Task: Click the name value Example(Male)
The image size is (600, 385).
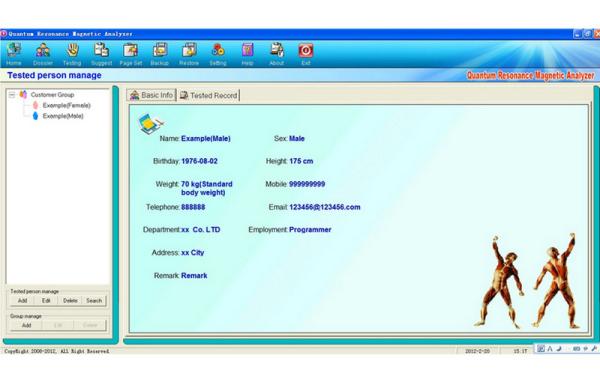Action: click(x=206, y=139)
